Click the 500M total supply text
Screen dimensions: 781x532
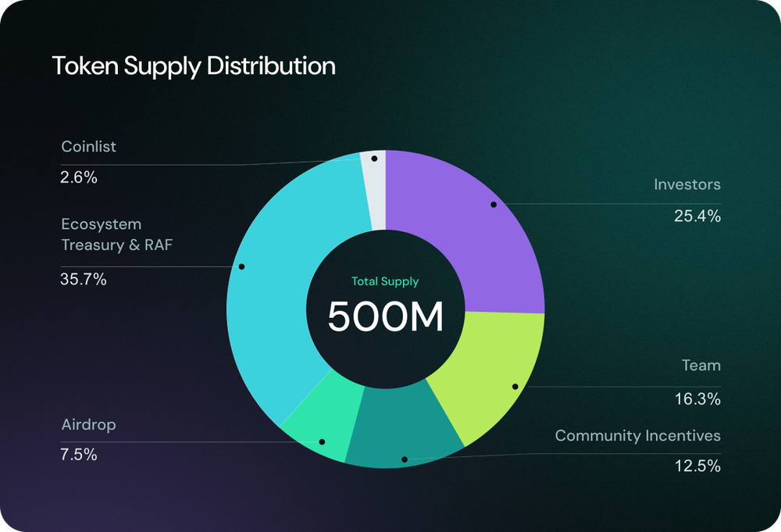click(386, 316)
